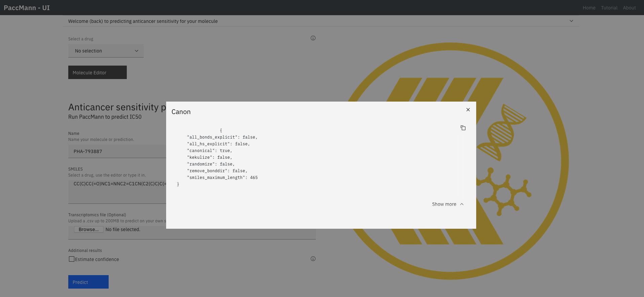Open the About page
The image size is (644, 297).
[x=629, y=8]
